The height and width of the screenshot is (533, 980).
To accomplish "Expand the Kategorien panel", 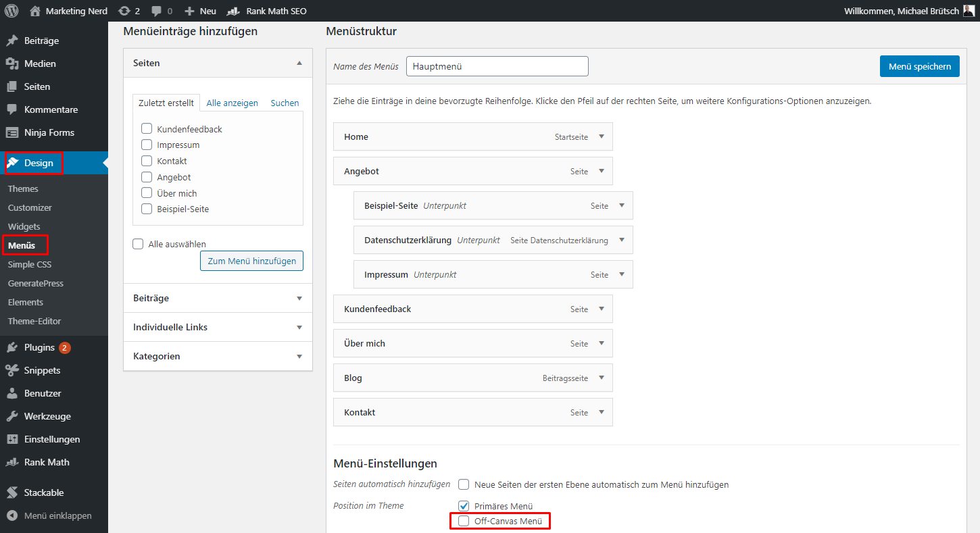I will (299, 356).
